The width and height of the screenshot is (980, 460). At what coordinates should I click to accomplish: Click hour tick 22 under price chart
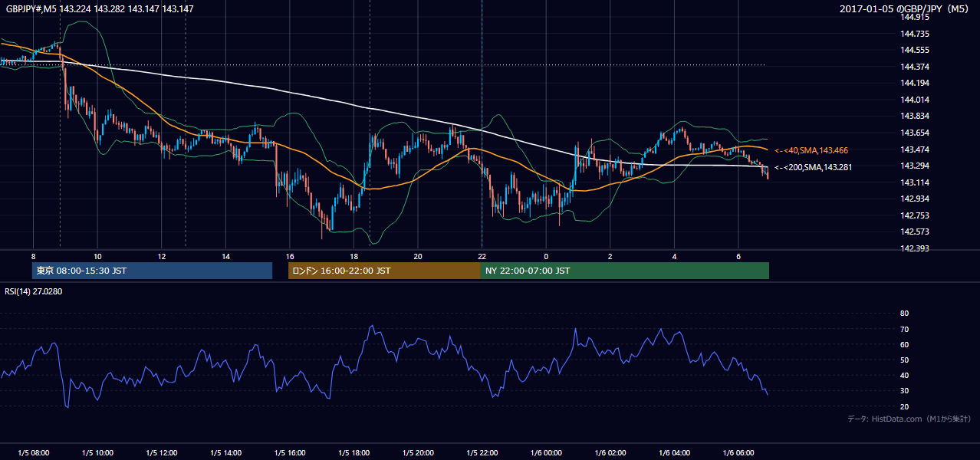tap(482, 256)
